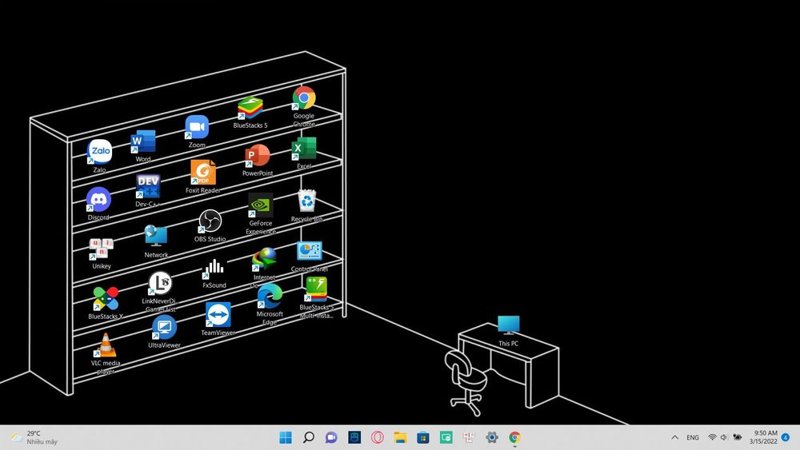Open the Dev-C++ desktop shortcut

[x=148, y=187]
